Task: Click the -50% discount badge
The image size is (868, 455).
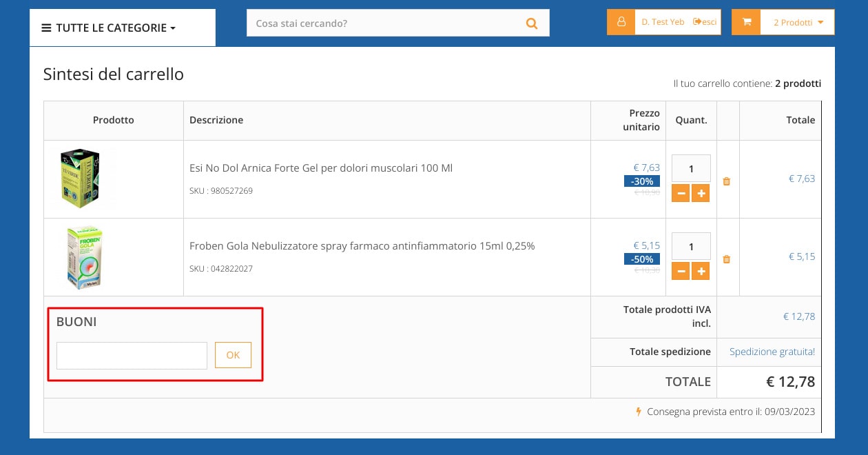Action: click(642, 259)
